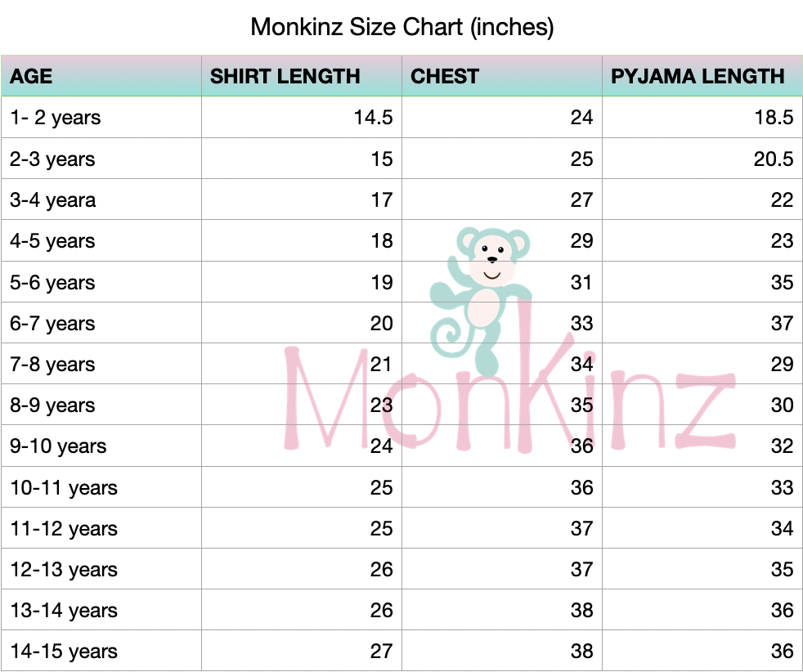This screenshot has width=803, height=672.
Task: Click pyjama length value 20.5
Action: point(774,159)
